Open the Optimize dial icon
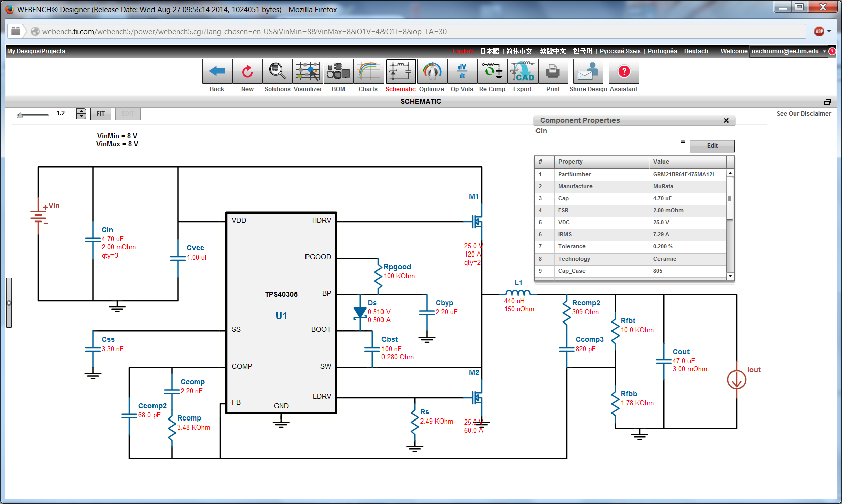Viewport: 842px width, 504px height. pyautogui.click(x=432, y=71)
